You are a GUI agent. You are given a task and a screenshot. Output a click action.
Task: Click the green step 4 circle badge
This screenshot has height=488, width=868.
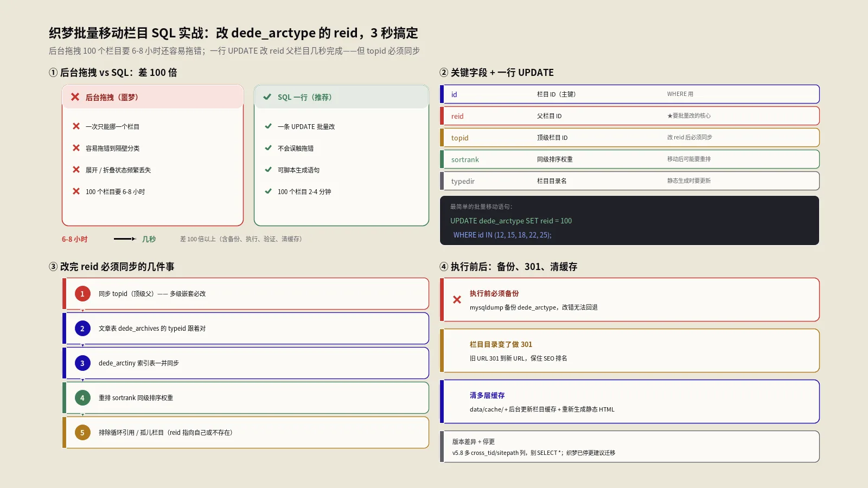(x=82, y=398)
